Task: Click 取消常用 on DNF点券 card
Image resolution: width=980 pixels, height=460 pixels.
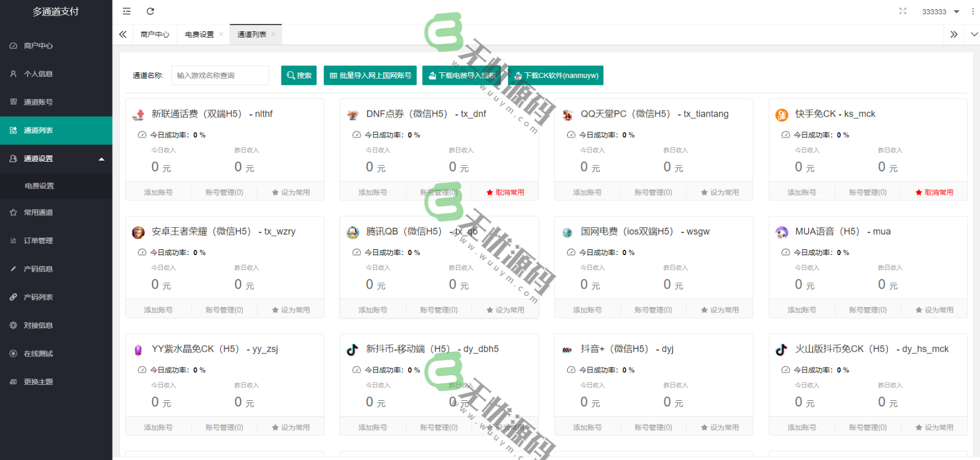Action: pos(505,192)
